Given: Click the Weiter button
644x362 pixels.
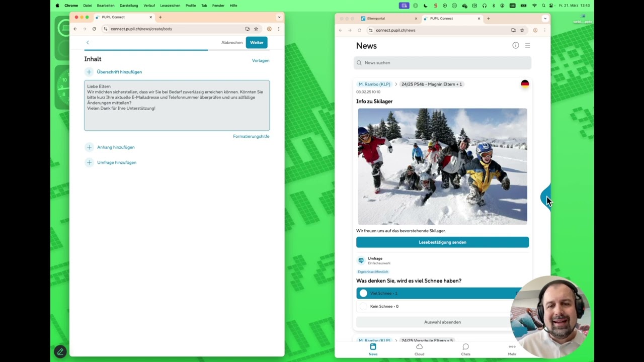Looking at the screenshot, I should click(x=257, y=43).
